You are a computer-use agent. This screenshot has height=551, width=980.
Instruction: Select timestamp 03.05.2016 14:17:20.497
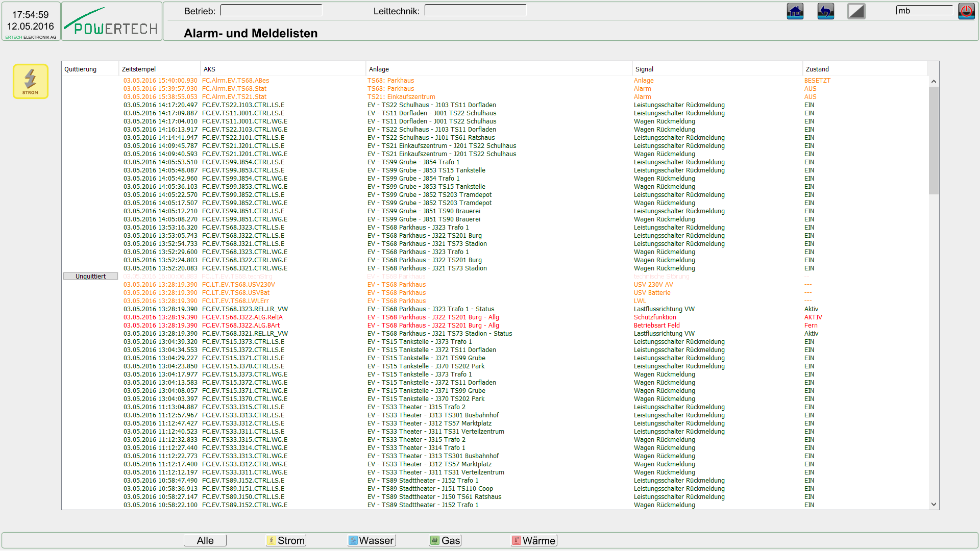[x=160, y=105]
